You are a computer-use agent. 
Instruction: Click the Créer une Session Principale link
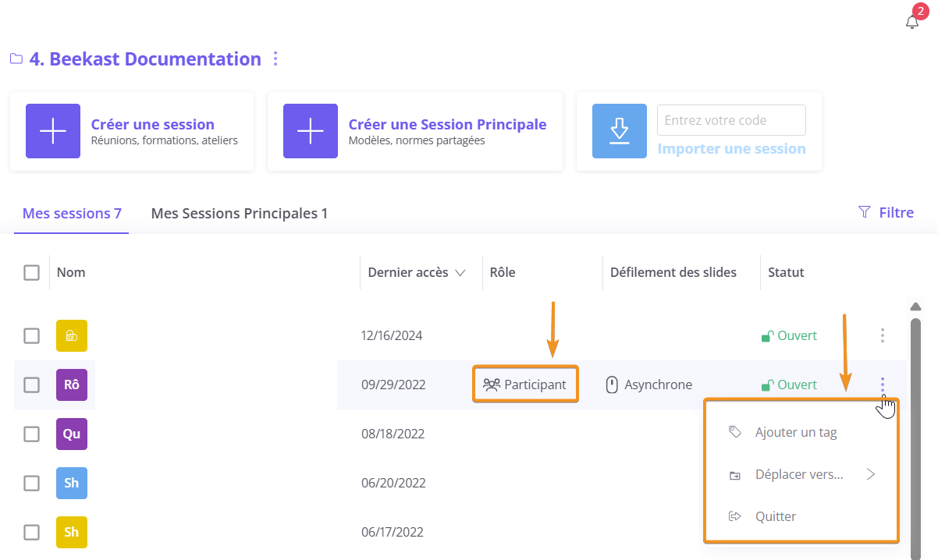pyautogui.click(x=447, y=124)
